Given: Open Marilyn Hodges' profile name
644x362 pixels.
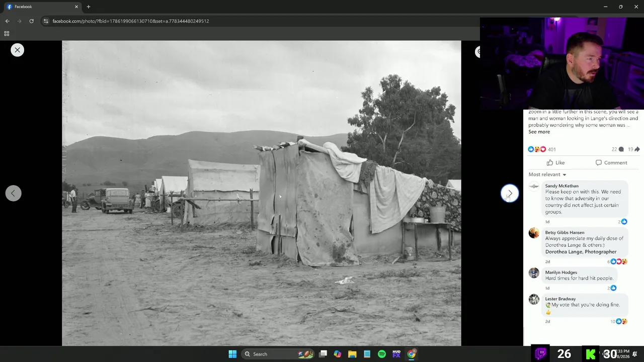Looking at the screenshot, I should coord(561,273).
